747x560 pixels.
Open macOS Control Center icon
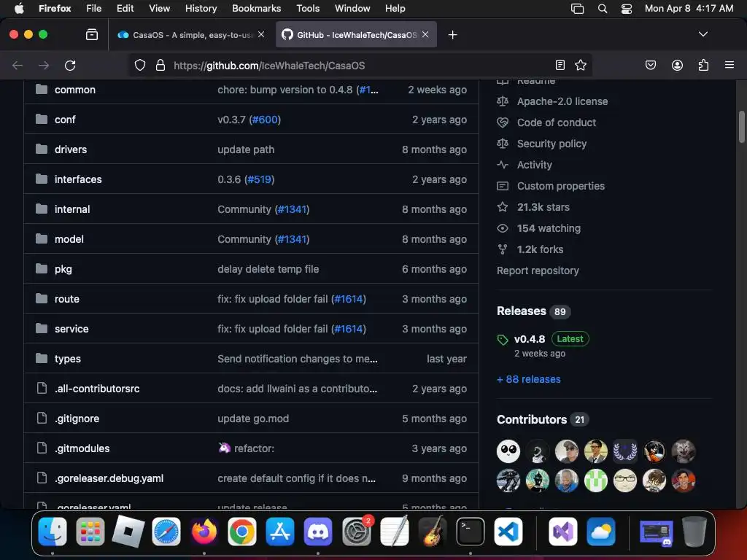tap(627, 9)
